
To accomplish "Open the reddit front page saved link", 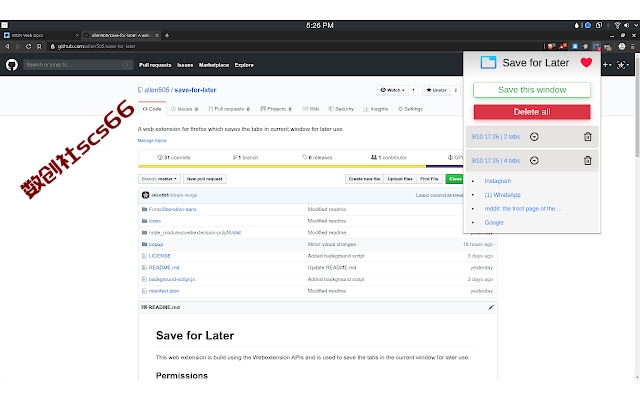I will point(523,209).
